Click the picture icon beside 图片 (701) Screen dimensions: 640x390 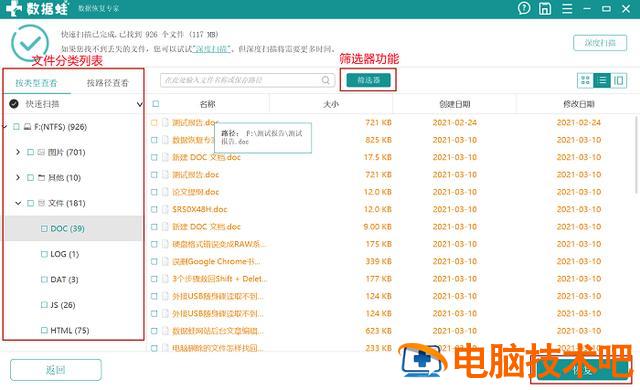41,152
